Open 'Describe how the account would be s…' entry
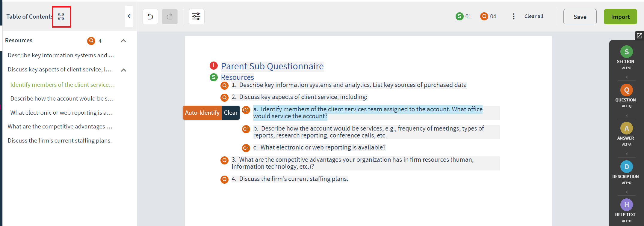The height and width of the screenshot is (226, 644). (x=62, y=98)
